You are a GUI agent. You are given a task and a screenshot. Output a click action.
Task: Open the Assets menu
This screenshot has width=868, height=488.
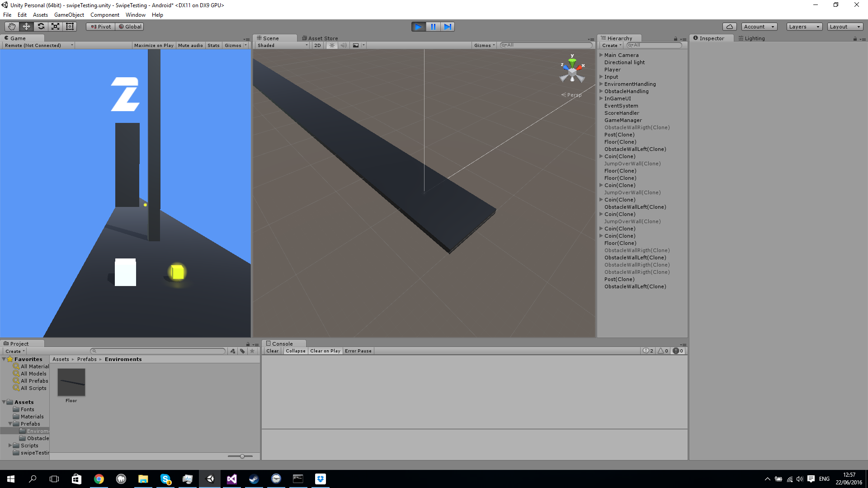40,15
